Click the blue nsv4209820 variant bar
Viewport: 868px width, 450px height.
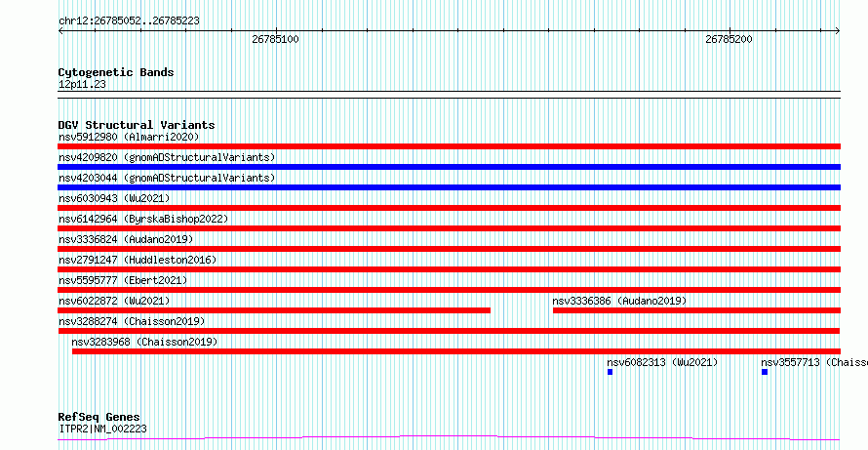[449, 167]
